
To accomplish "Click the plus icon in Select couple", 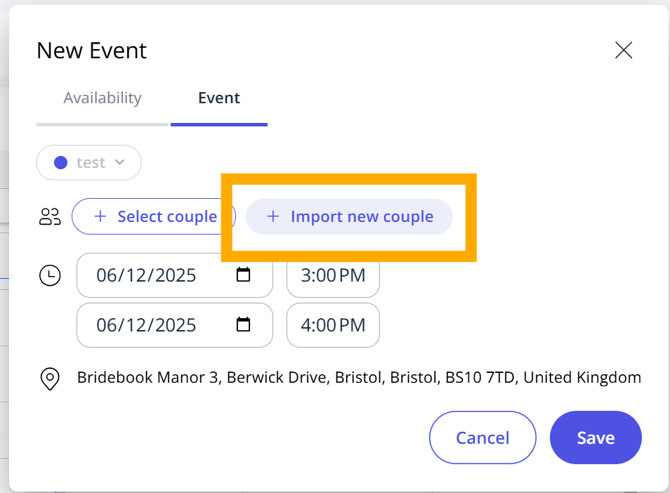I will point(100,216).
